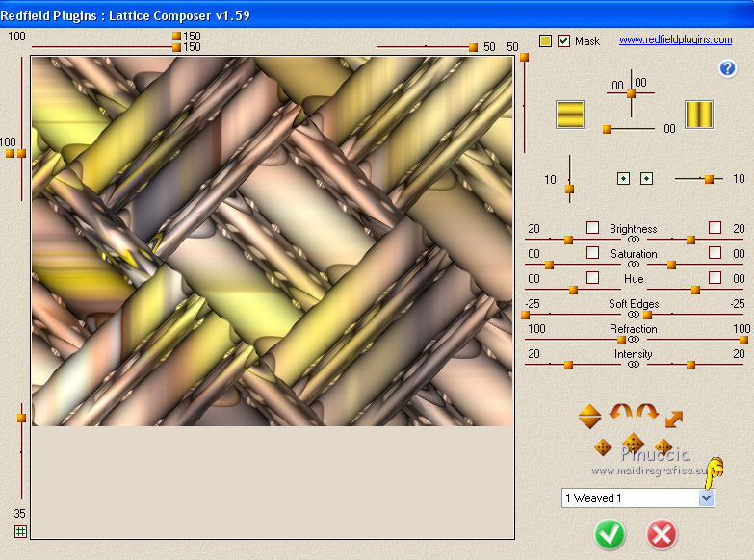Enable the left Hue checkbox
Screen dimensions: 754x560
pos(592,277)
